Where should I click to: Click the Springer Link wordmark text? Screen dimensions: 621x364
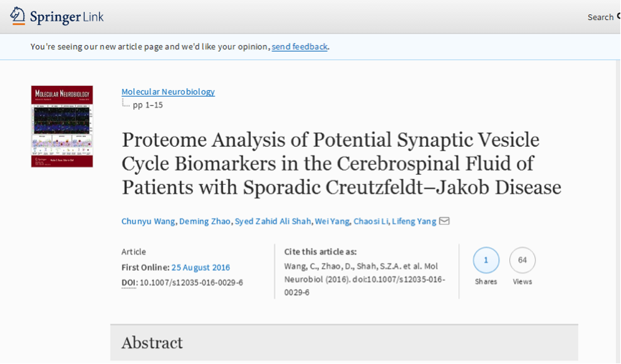(66, 16)
